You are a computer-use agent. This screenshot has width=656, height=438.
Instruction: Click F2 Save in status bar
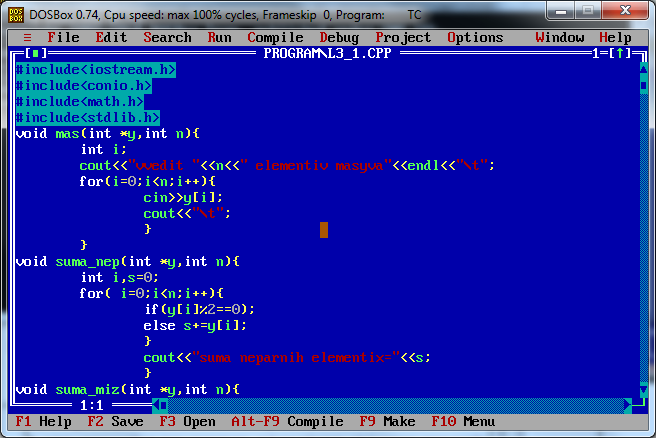[115, 421]
